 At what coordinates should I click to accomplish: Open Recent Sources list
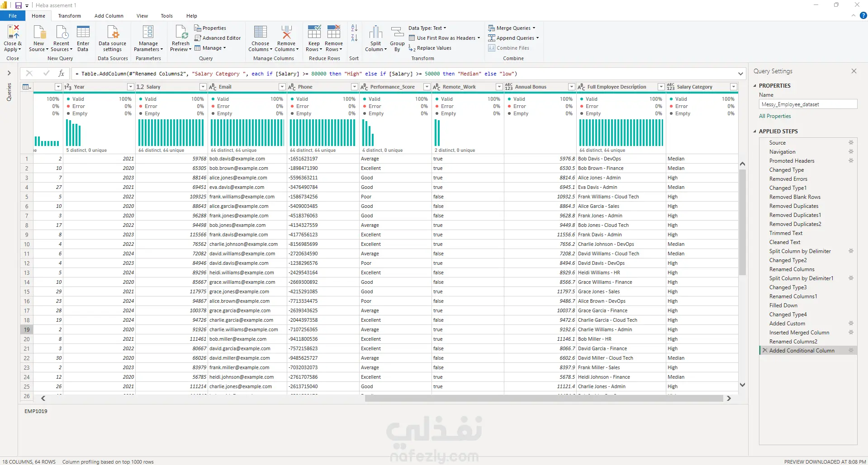[61, 38]
